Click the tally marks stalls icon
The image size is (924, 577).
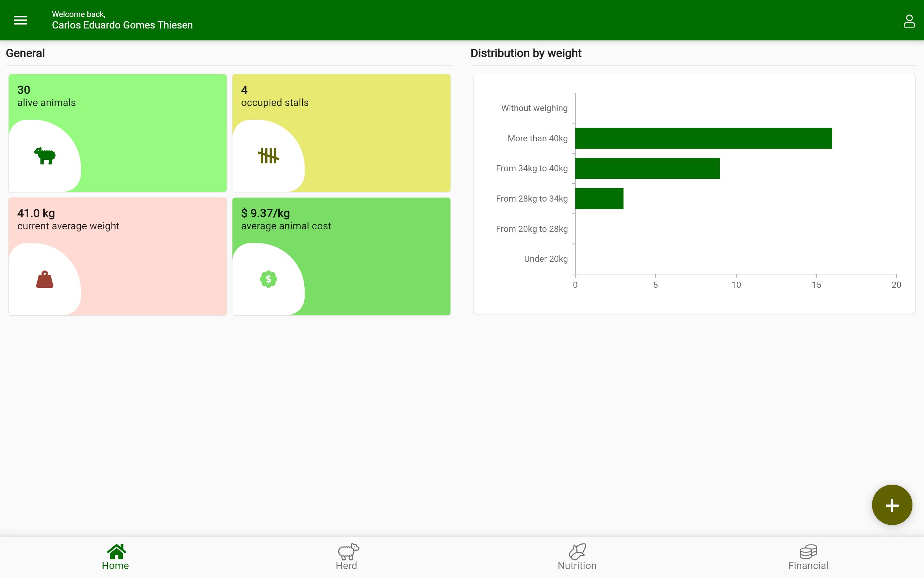(269, 156)
